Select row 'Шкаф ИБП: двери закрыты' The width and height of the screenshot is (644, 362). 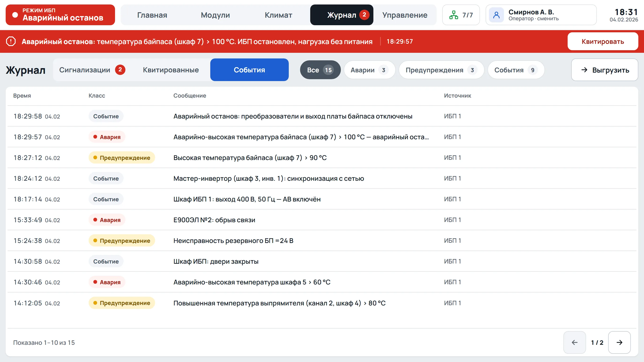[x=322, y=261]
